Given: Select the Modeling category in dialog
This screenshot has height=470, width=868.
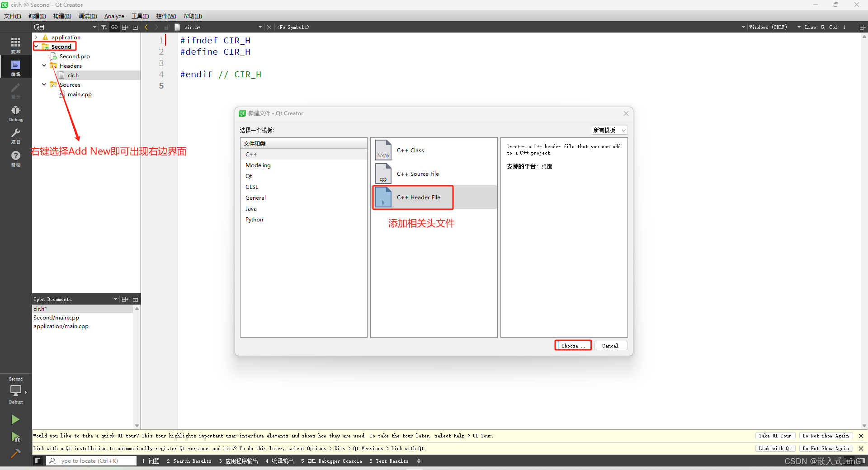Looking at the screenshot, I should (303, 165).
